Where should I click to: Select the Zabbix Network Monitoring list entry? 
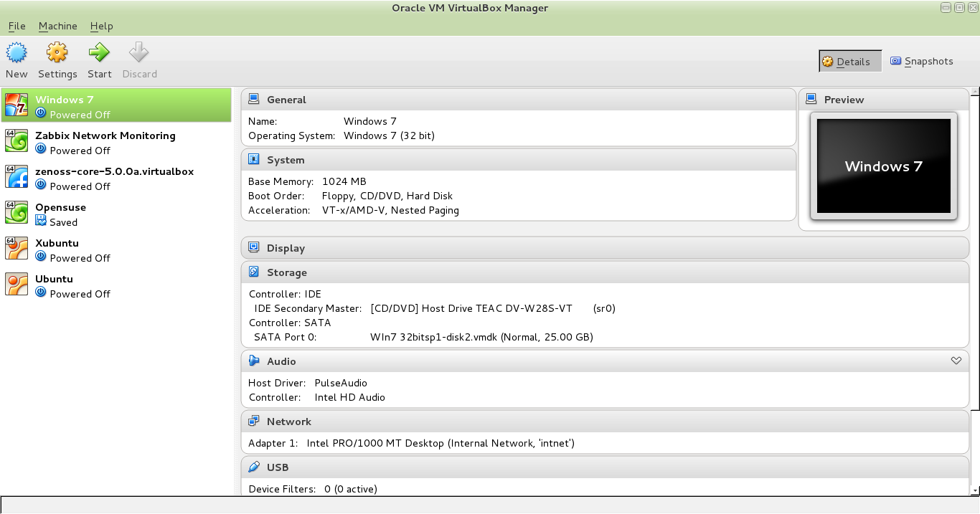coord(116,142)
